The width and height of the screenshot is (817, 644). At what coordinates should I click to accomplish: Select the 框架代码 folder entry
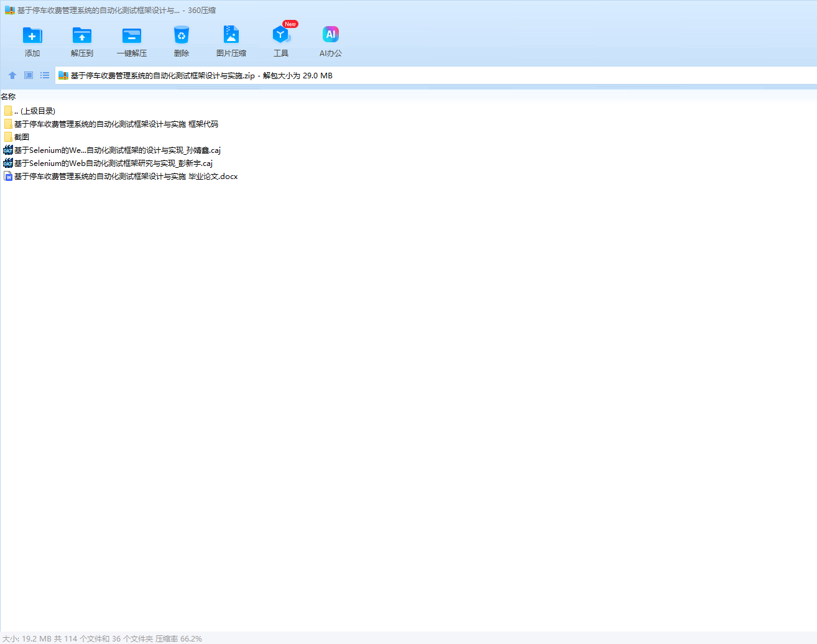tap(116, 124)
